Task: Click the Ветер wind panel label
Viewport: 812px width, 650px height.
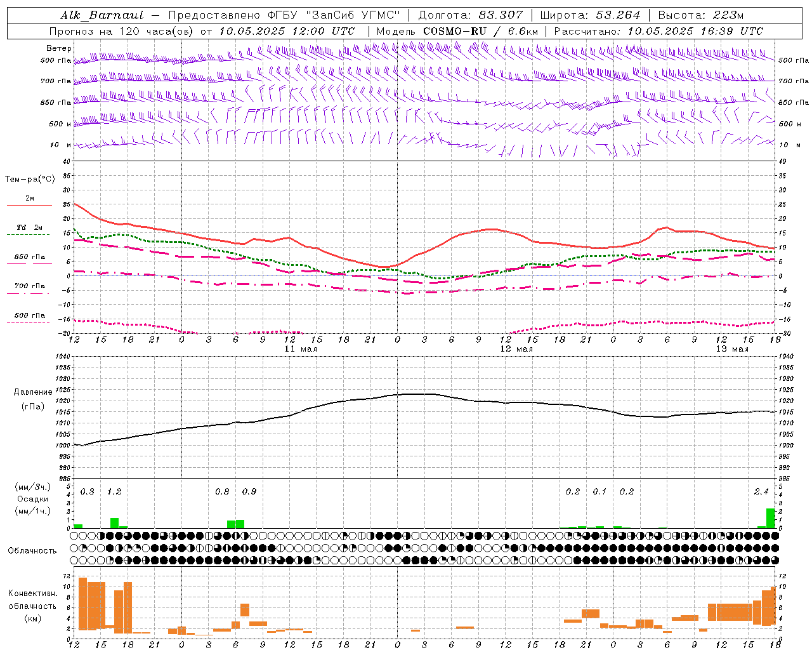Action: point(58,48)
